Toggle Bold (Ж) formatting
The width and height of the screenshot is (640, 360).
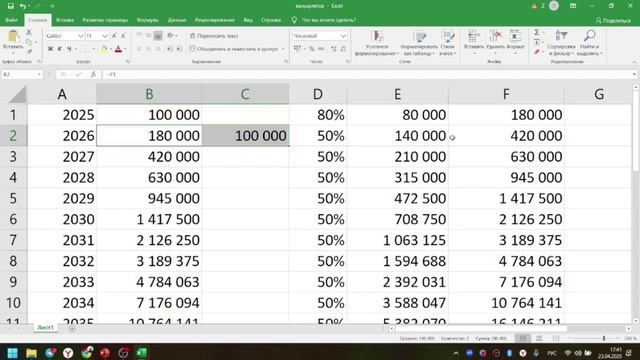click(x=50, y=49)
